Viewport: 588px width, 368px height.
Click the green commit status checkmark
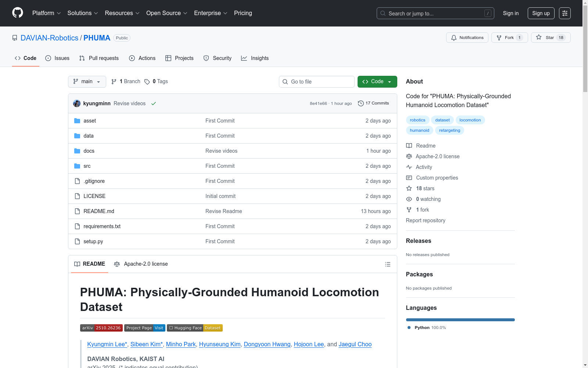pos(154,103)
